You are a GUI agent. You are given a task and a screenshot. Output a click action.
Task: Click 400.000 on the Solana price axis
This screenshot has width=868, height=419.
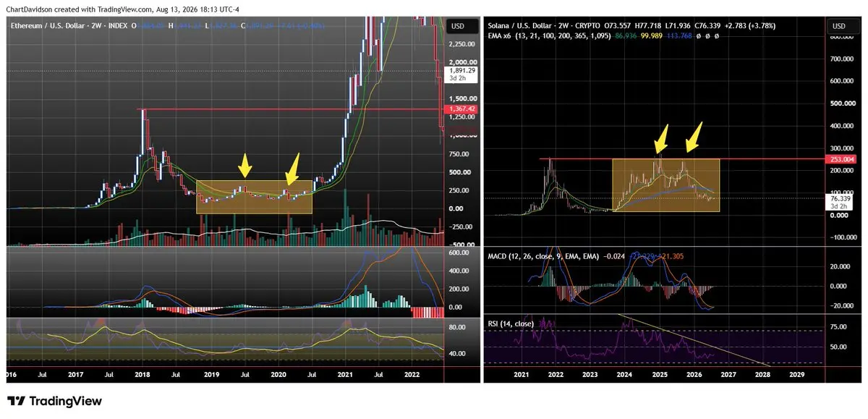pyautogui.click(x=841, y=126)
